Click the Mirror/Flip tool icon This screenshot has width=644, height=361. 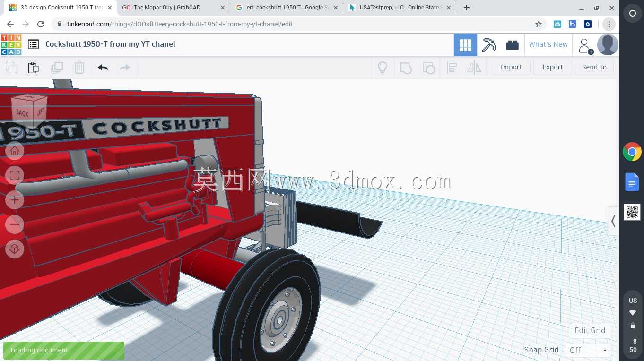coord(474,68)
